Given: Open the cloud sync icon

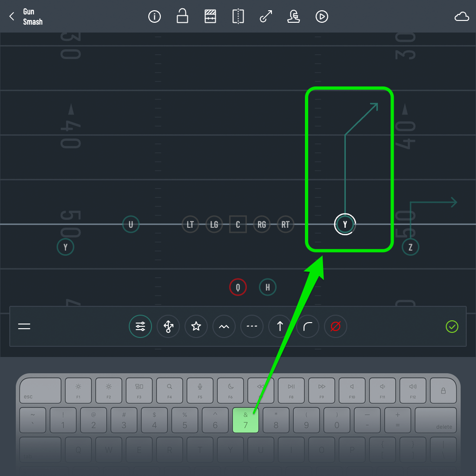Looking at the screenshot, I should click(462, 16).
